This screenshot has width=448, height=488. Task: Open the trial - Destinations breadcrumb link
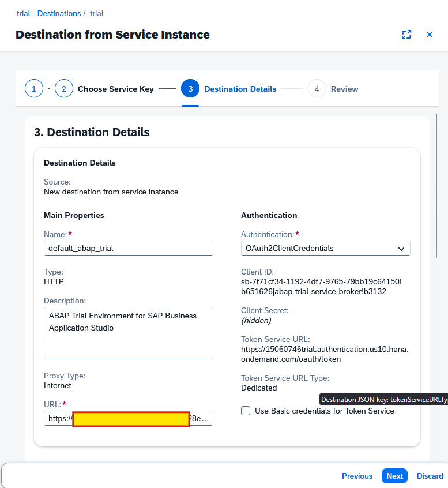coord(48,13)
